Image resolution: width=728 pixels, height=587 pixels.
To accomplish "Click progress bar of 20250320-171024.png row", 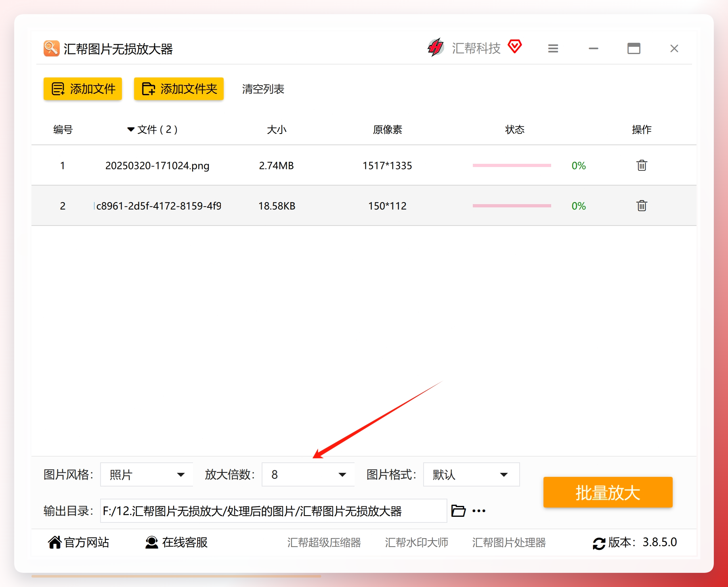I will [512, 165].
